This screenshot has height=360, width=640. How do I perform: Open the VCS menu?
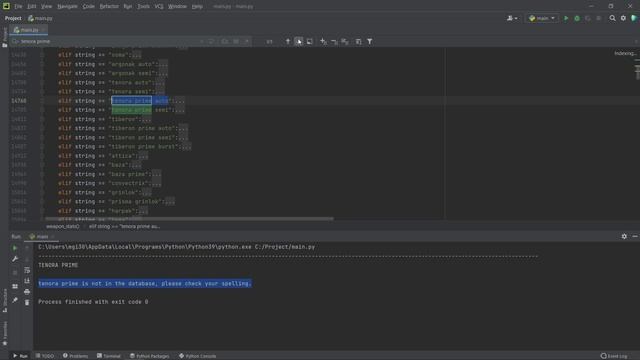click(159, 7)
